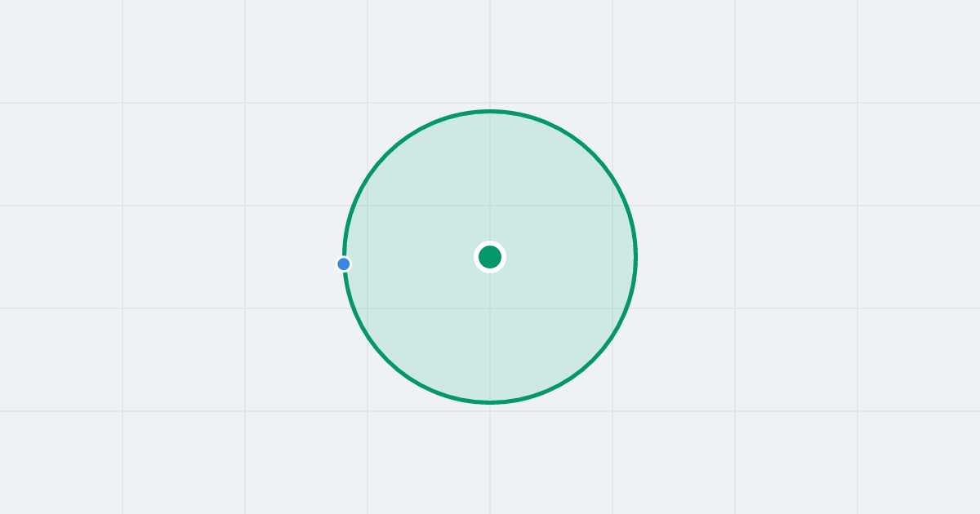980x514 pixels.
Task: Select the blue radius handle on circle edge
Action: click(x=344, y=264)
